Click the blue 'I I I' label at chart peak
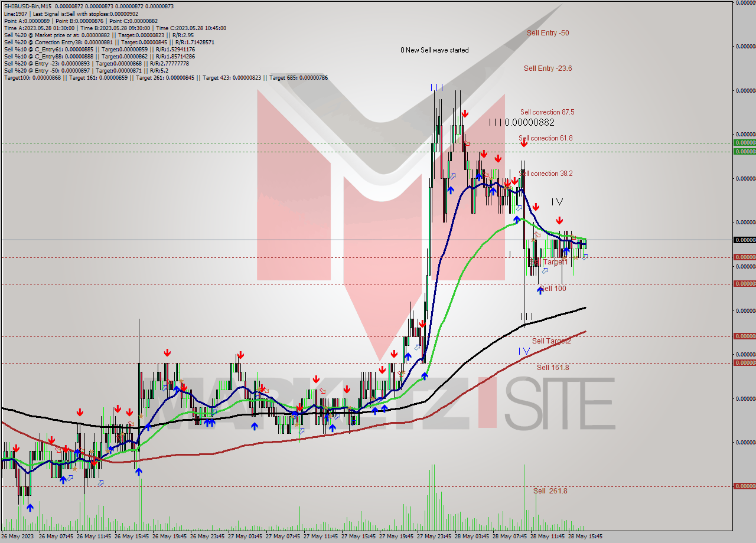Screen dimensions: 756x543 pos(436,87)
